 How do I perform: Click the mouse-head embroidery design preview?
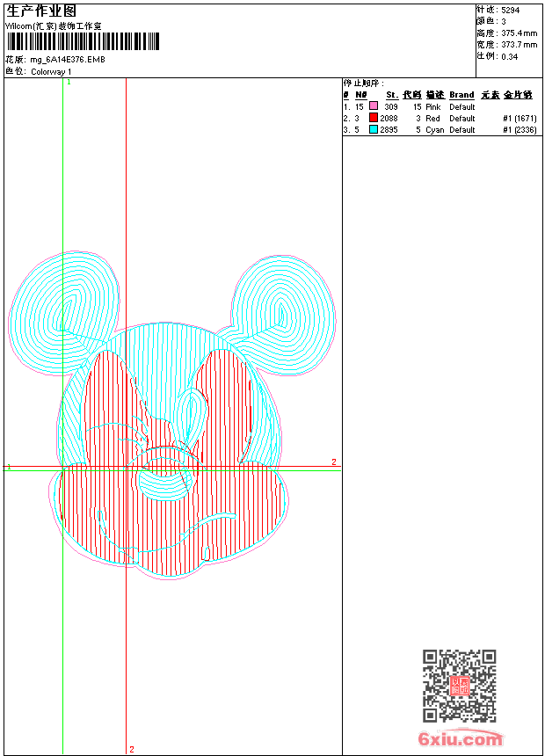point(171,415)
